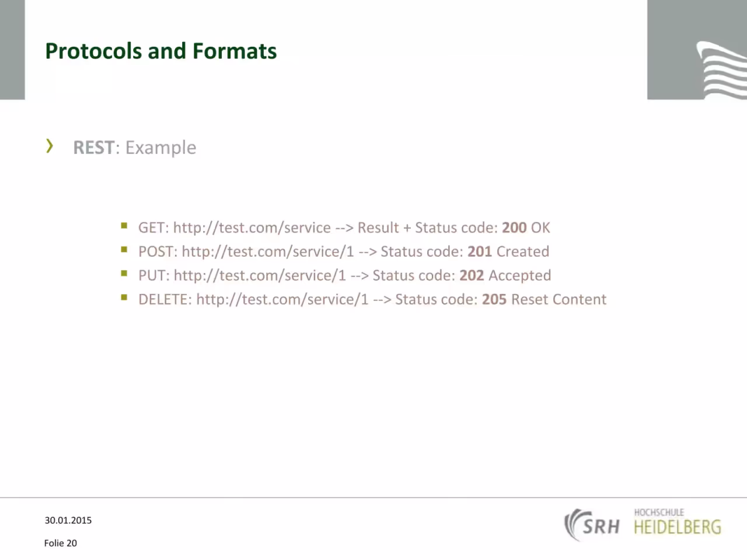The height and width of the screenshot is (560, 747).
Task: Click the wave emblem in top-right corner
Action: (x=721, y=69)
